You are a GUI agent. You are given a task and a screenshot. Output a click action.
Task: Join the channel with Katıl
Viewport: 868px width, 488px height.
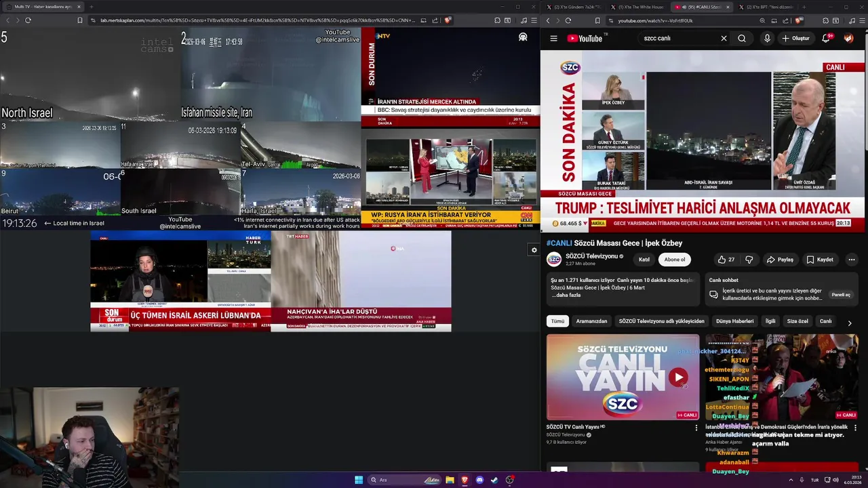click(x=644, y=260)
